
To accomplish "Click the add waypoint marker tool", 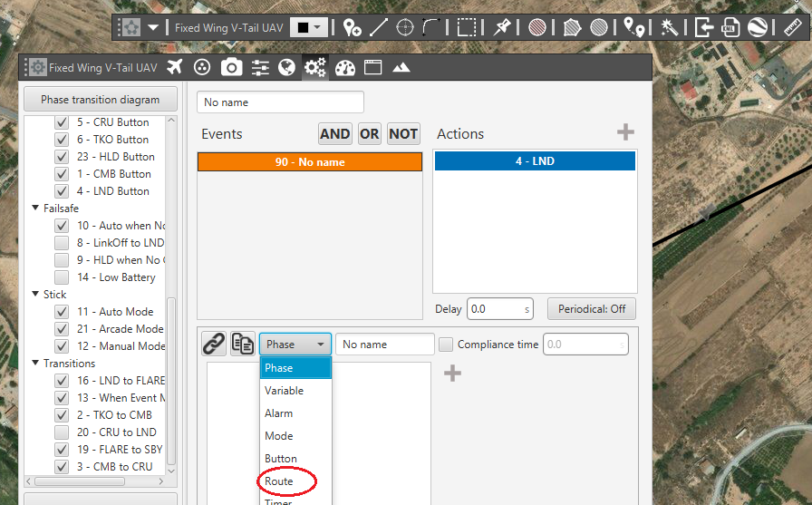I will (352, 27).
